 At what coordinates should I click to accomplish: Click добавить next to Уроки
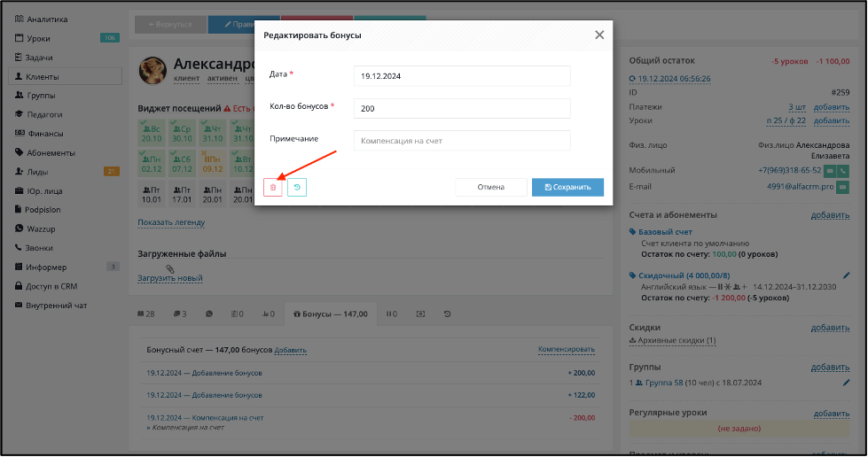click(x=832, y=120)
